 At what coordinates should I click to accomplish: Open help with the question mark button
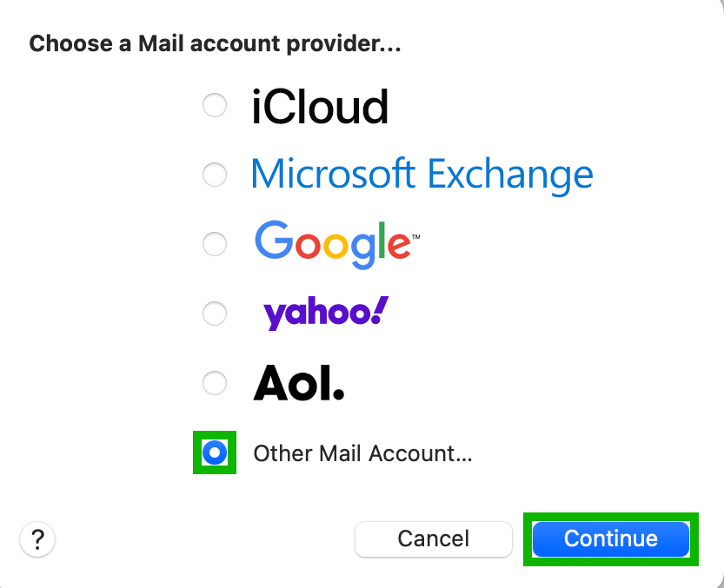click(x=37, y=539)
